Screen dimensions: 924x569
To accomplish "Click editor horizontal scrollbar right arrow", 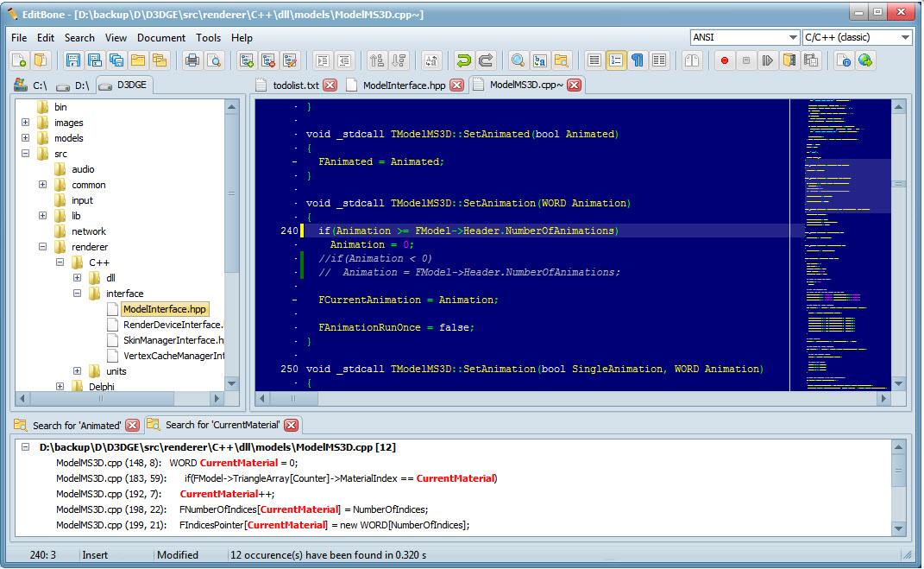I will 883,399.
